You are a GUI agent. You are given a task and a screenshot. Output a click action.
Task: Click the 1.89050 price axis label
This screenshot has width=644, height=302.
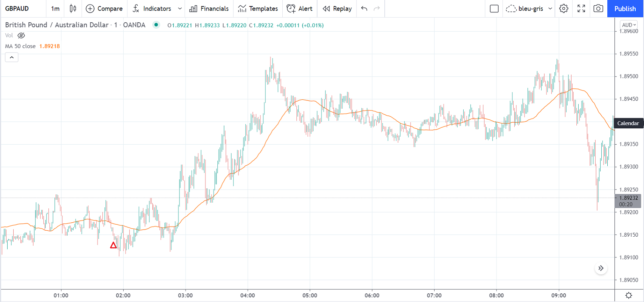[629, 280]
